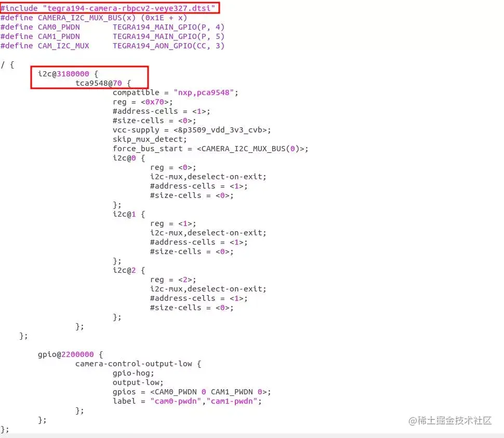
Task: Click the force_bus_start property line
Action: click(210, 149)
